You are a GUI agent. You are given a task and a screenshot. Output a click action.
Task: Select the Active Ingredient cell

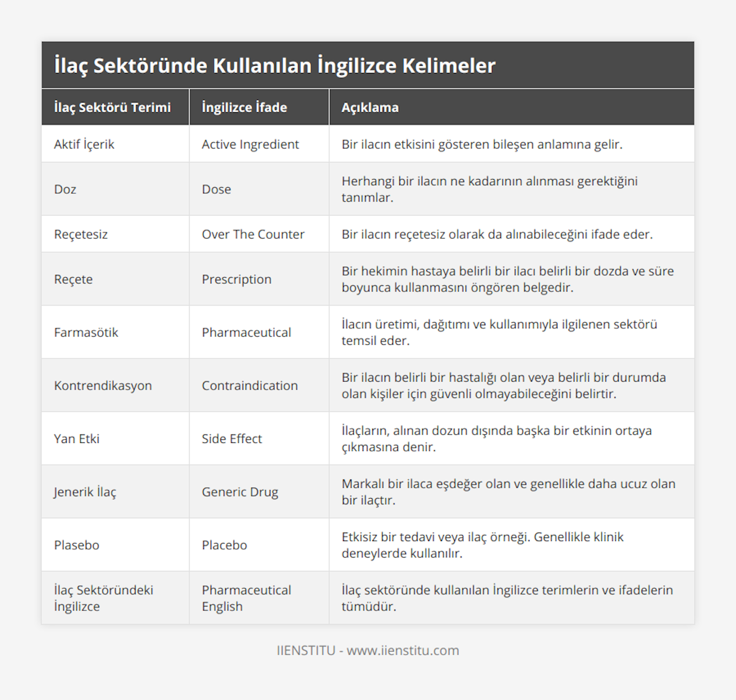tap(250, 144)
